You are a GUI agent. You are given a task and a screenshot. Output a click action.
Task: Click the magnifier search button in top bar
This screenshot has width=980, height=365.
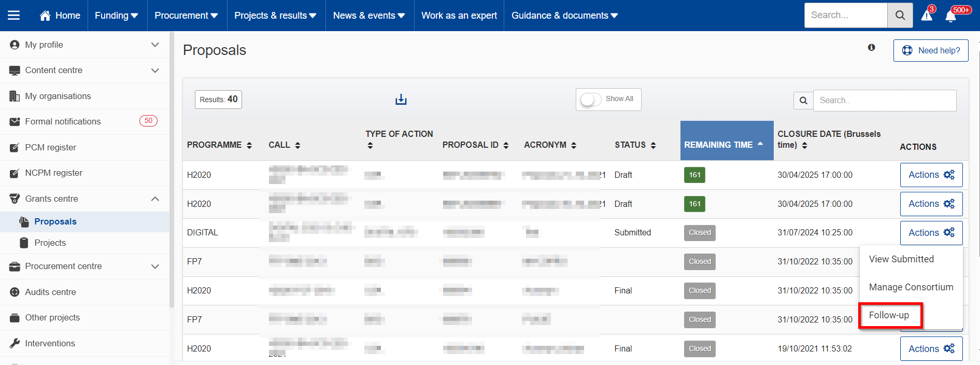(x=900, y=16)
